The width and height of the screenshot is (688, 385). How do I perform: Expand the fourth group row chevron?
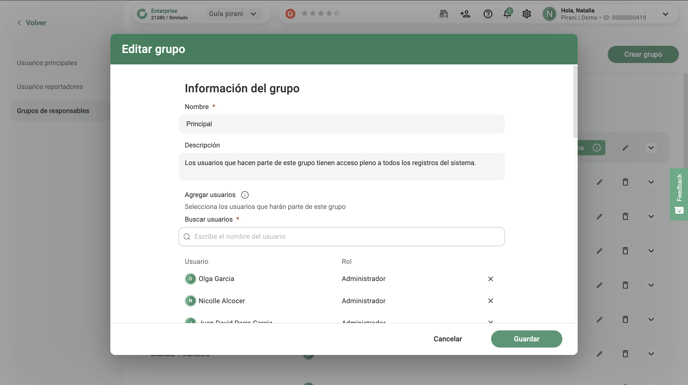pyautogui.click(x=651, y=251)
